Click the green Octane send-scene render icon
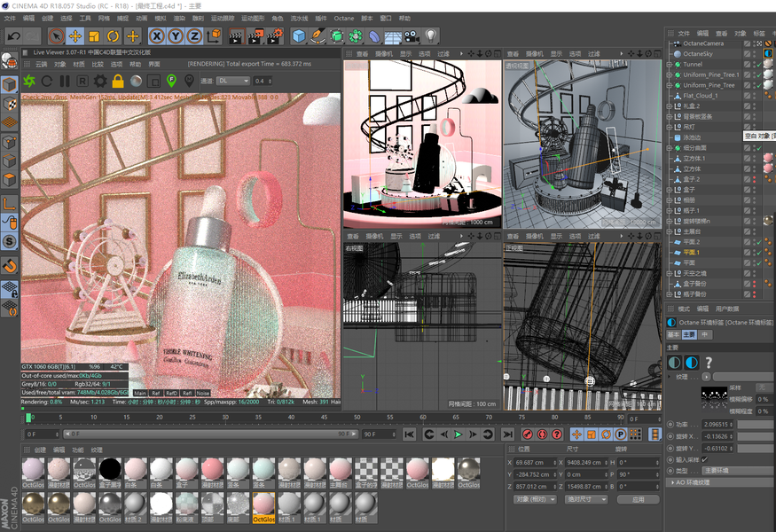 click(29, 81)
